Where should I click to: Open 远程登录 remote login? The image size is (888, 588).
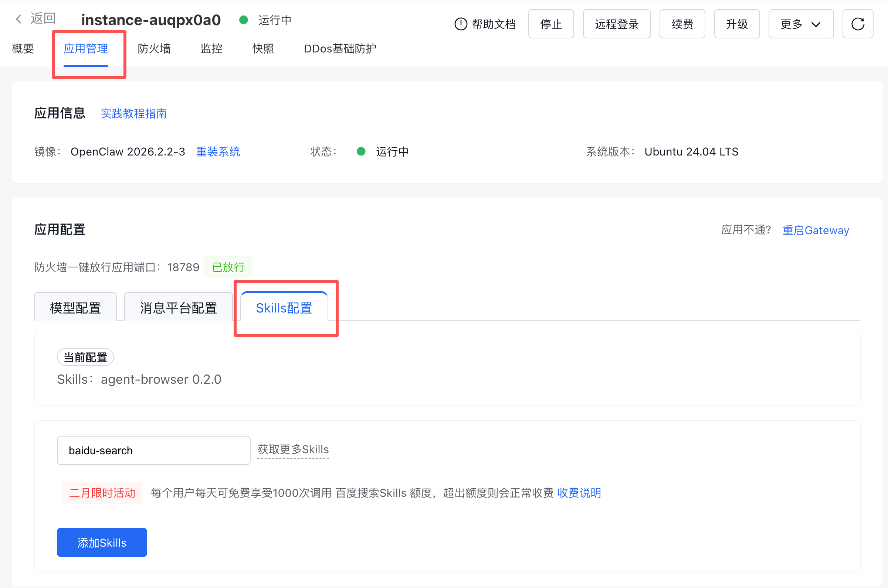[616, 24]
